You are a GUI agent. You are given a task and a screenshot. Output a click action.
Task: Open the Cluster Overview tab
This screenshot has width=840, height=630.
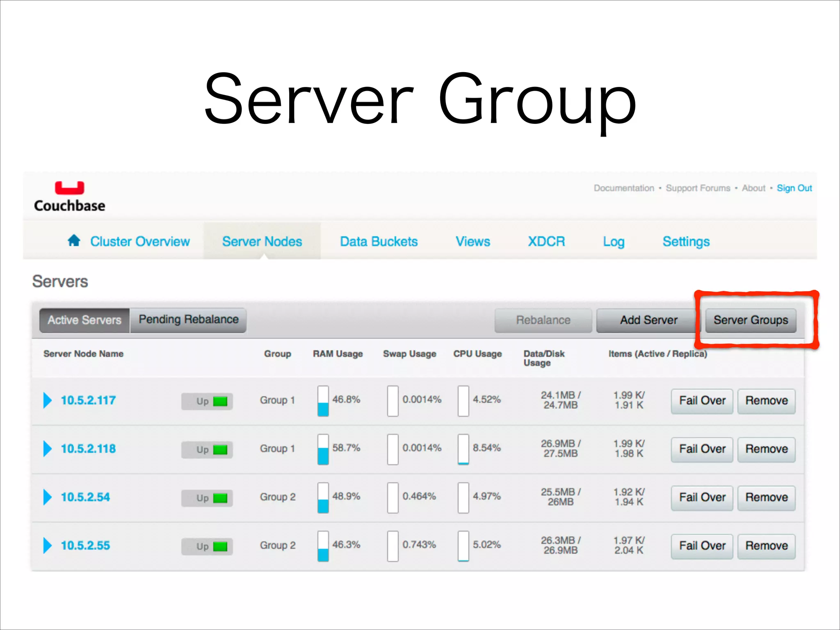[140, 241]
